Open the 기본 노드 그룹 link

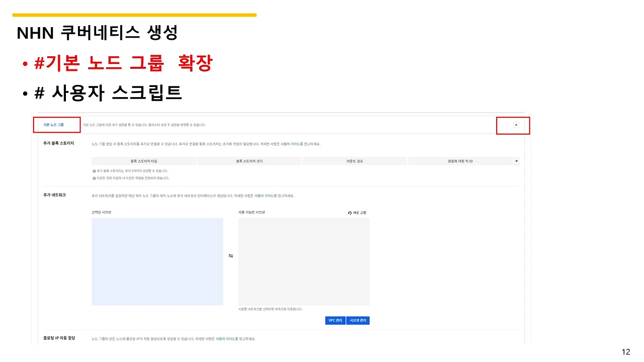[x=53, y=124]
